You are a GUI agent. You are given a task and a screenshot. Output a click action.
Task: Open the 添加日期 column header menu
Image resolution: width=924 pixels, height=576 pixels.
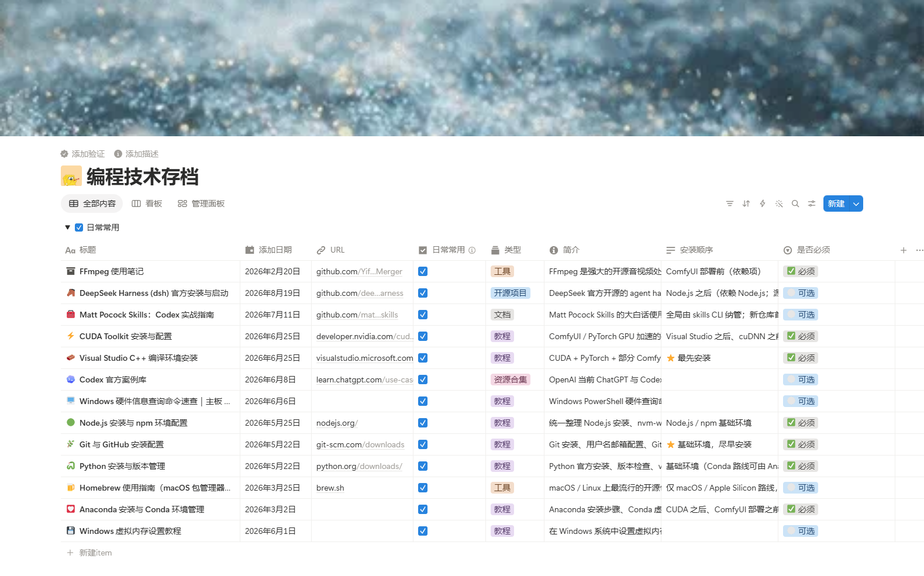pyautogui.click(x=275, y=250)
